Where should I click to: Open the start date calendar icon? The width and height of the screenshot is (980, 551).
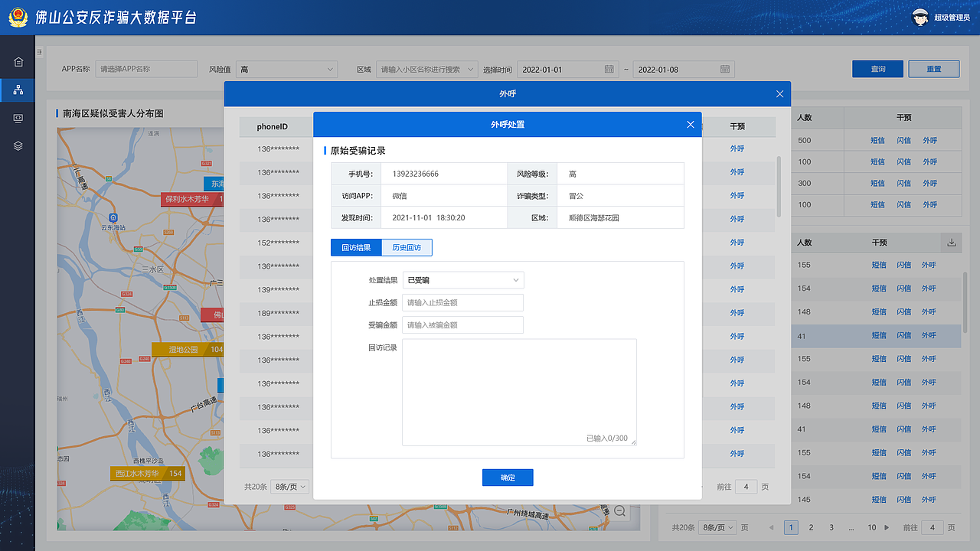coord(609,69)
